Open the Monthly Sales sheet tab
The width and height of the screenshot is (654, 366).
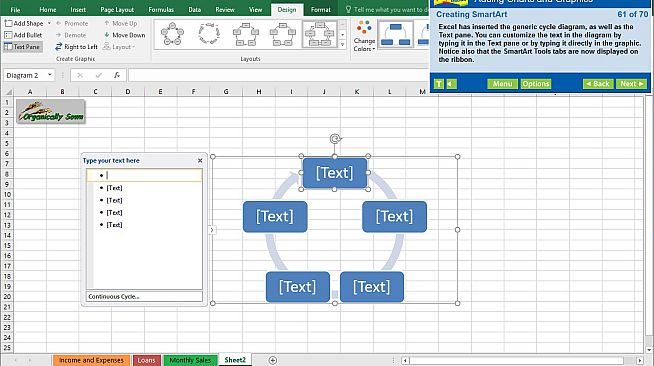(190, 360)
